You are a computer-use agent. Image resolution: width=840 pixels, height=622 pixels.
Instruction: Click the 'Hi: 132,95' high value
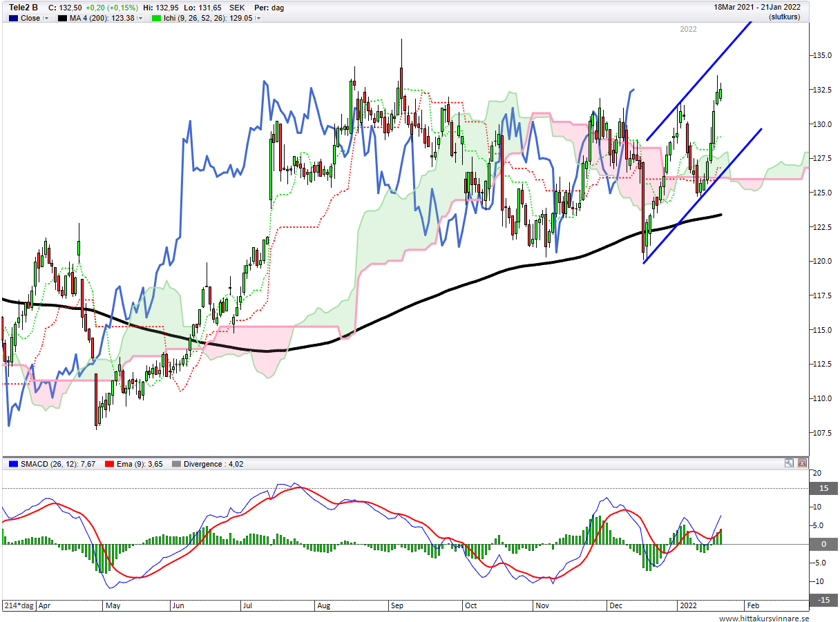pyautogui.click(x=160, y=8)
